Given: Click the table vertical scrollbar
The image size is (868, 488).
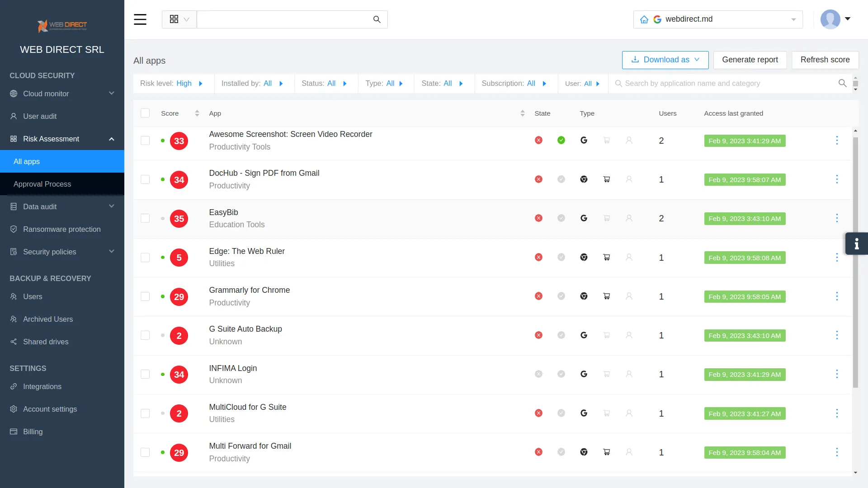Looking at the screenshot, I should click(855, 262).
